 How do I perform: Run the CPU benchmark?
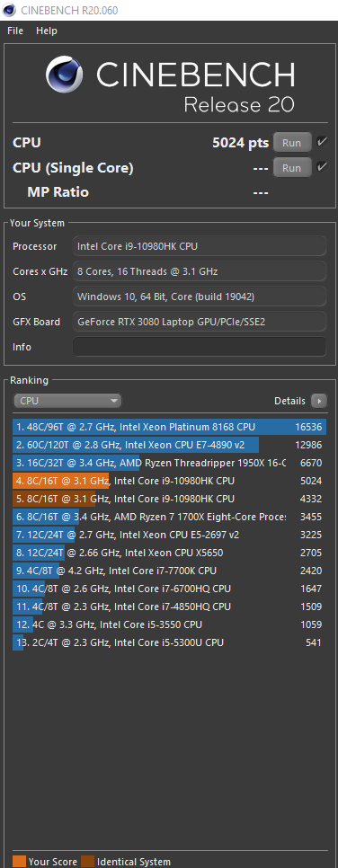[292, 143]
